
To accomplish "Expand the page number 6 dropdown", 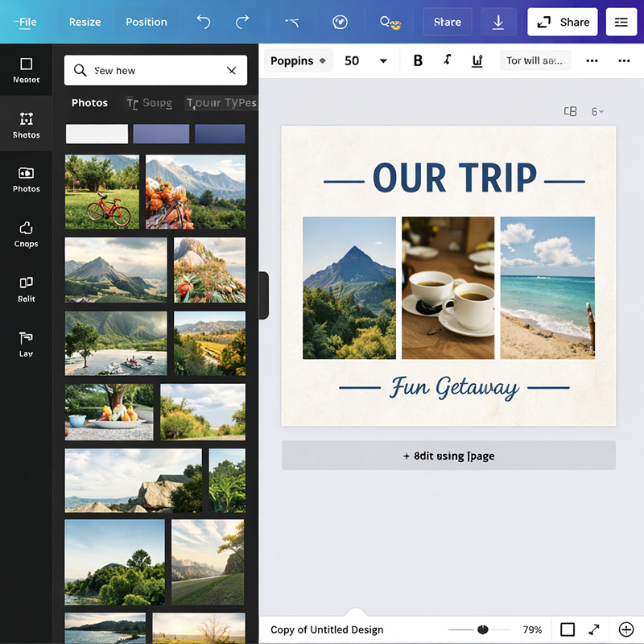I will coord(597,111).
